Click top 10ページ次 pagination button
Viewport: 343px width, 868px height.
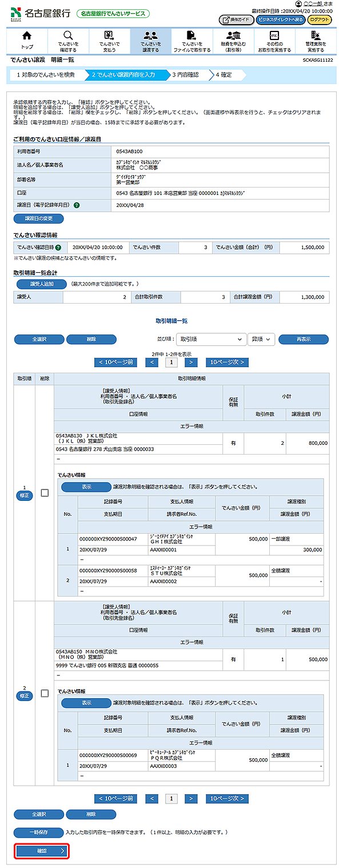click(x=227, y=362)
